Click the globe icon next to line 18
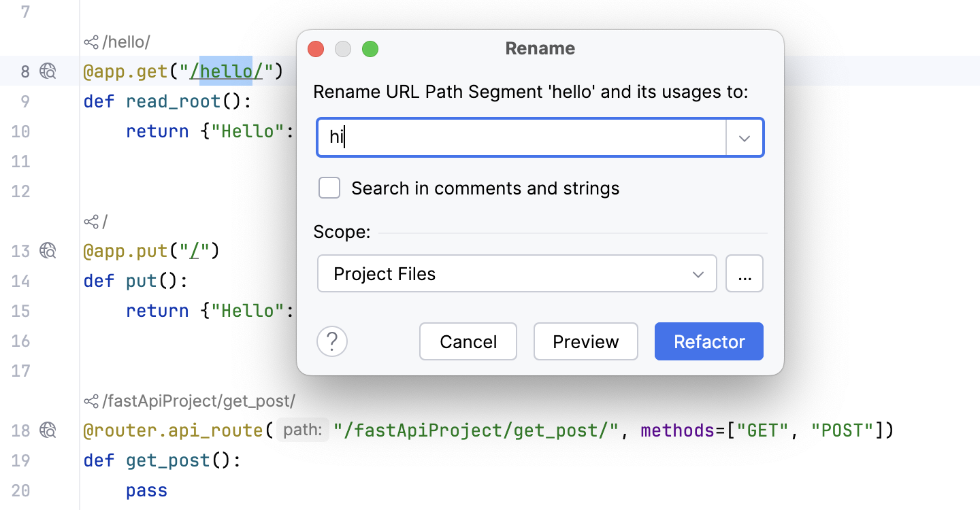The height and width of the screenshot is (510, 980). click(46, 430)
